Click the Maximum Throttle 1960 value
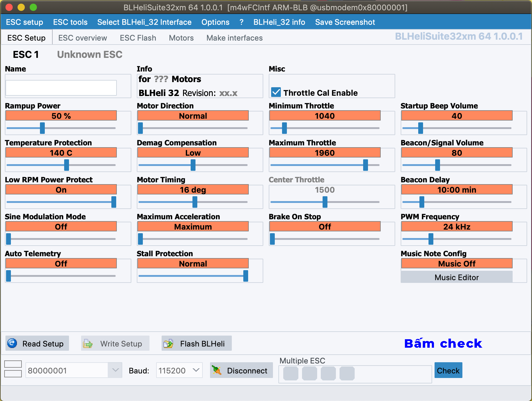This screenshot has width=532, height=401. 325,153
